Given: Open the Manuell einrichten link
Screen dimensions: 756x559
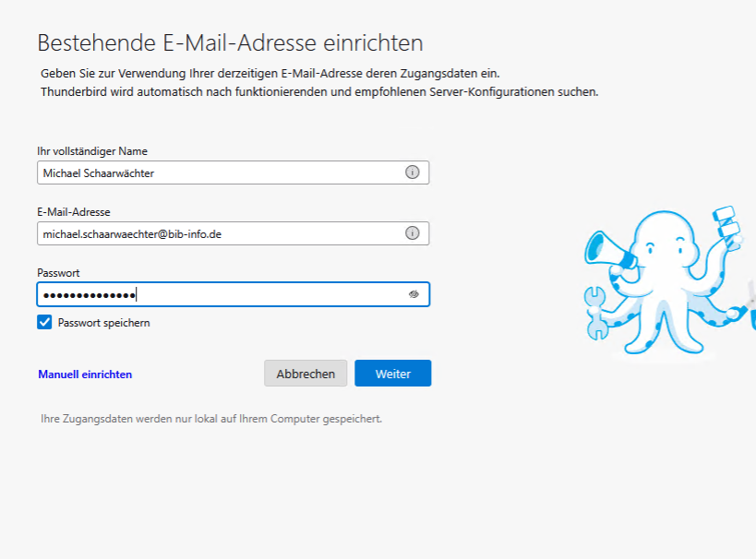Looking at the screenshot, I should pyautogui.click(x=85, y=375).
